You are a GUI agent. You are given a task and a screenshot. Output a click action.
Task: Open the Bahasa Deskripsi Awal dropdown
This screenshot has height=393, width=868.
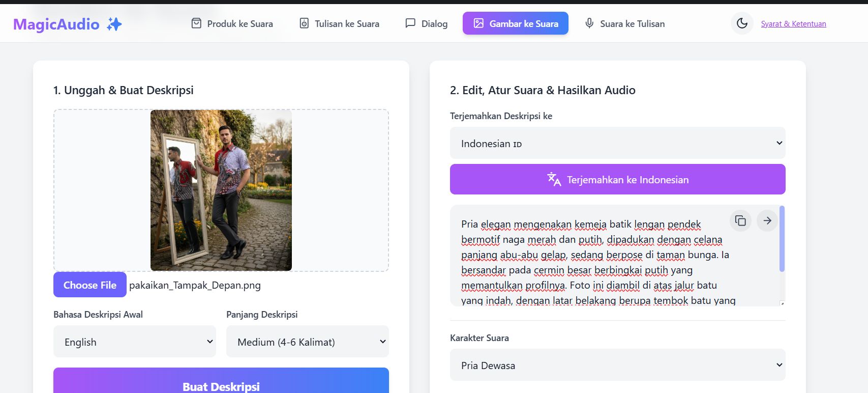tap(135, 342)
